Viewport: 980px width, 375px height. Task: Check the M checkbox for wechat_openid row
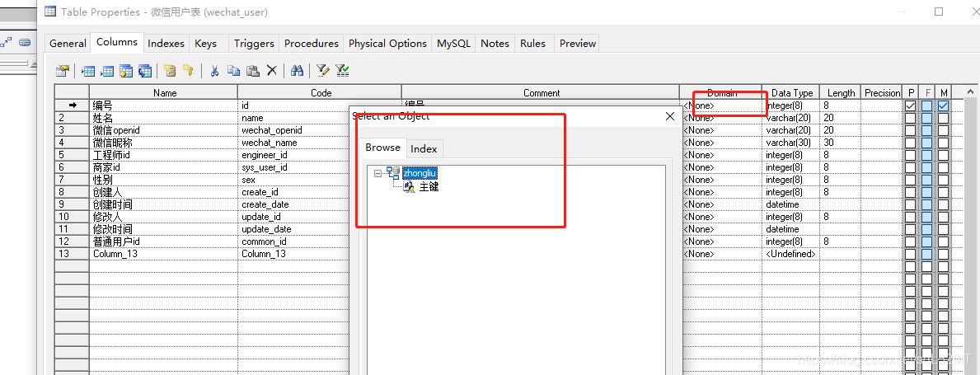(x=943, y=130)
